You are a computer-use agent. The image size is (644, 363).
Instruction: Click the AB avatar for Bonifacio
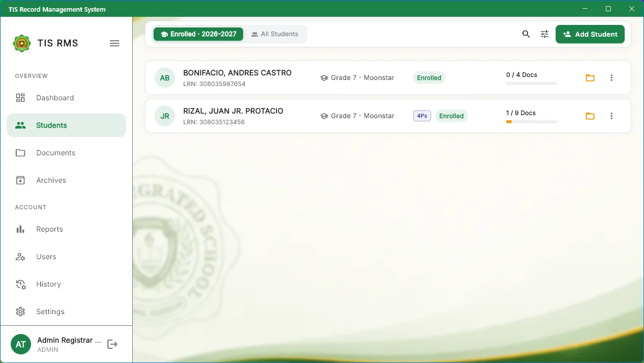(x=165, y=78)
